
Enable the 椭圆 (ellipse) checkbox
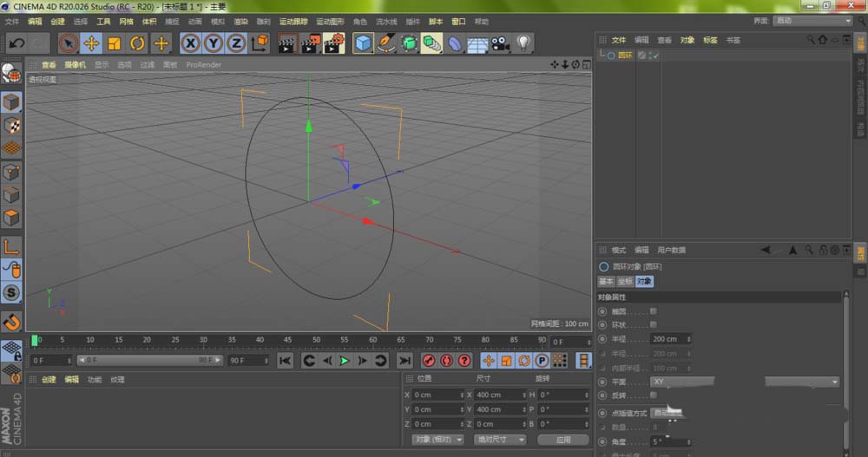pos(654,310)
